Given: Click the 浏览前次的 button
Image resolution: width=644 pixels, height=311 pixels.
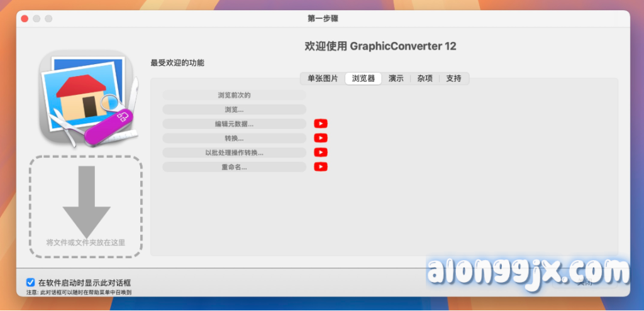Looking at the screenshot, I should pos(234,95).
